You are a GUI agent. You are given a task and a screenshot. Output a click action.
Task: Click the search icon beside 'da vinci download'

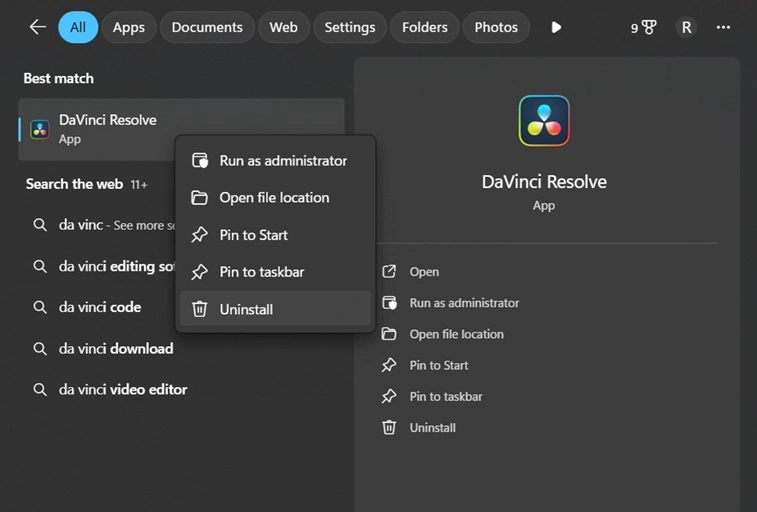point(40,348)
